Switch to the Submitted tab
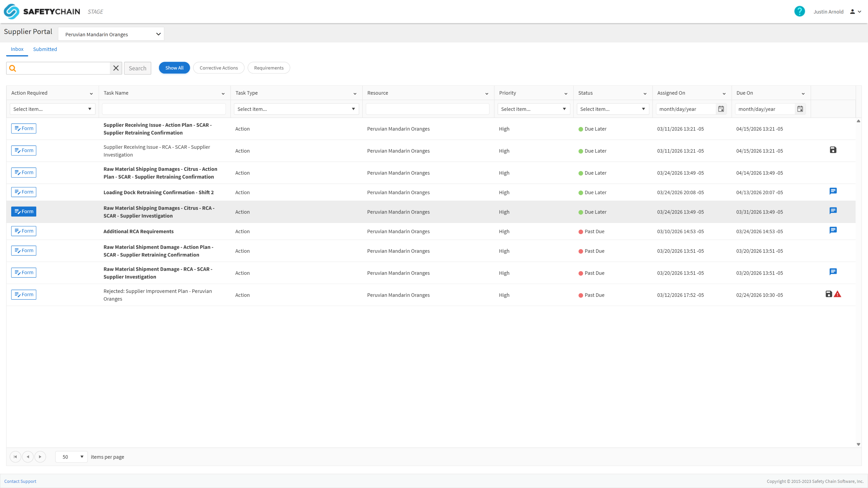868x488 pixels. pyautogui.click(x=45, y=49)
